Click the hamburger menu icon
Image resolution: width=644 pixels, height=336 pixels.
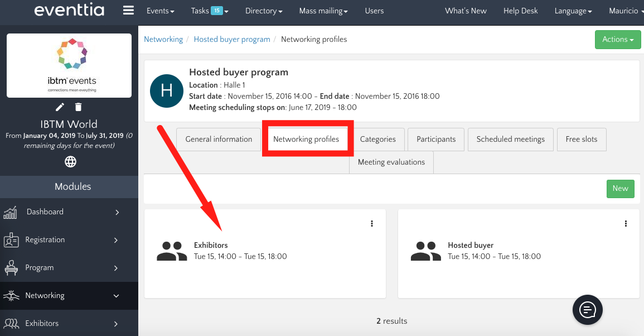pos(128,11)
